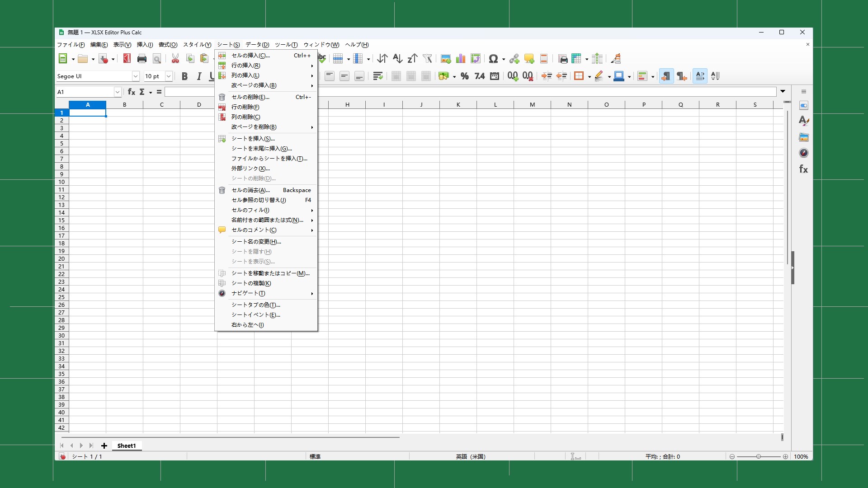Toggle bold formatting
Image resolution: width=868 pixels, height=488 pixels.
point(184,76)
